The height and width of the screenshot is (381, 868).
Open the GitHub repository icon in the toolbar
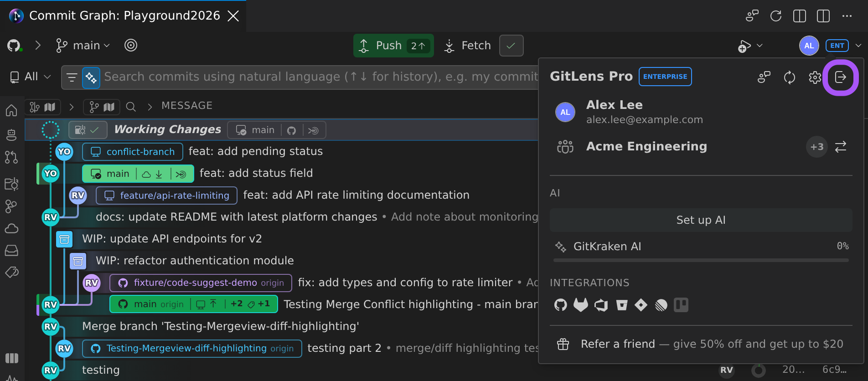pos(14,46)
